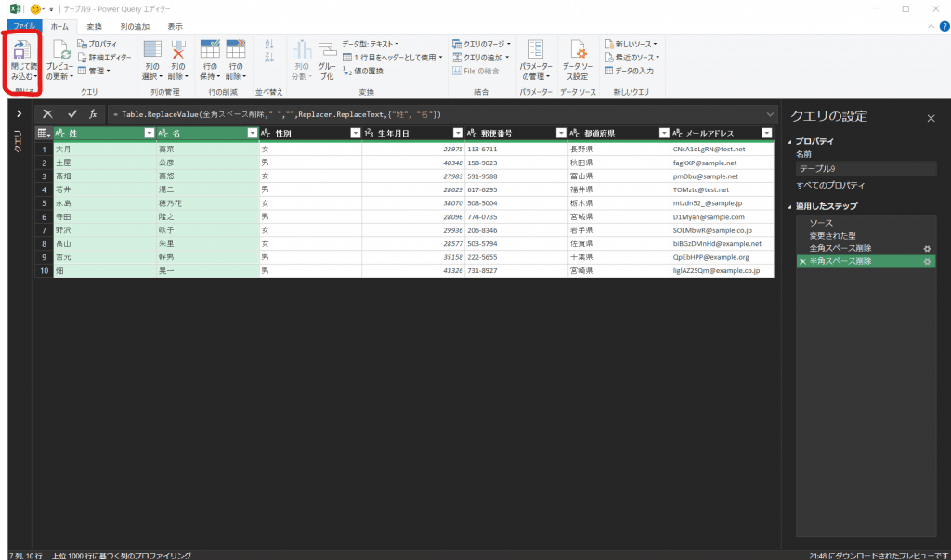951x560 pixels.
Task: Click the 列の削除 remove columns icon
Action: [178, 52]
